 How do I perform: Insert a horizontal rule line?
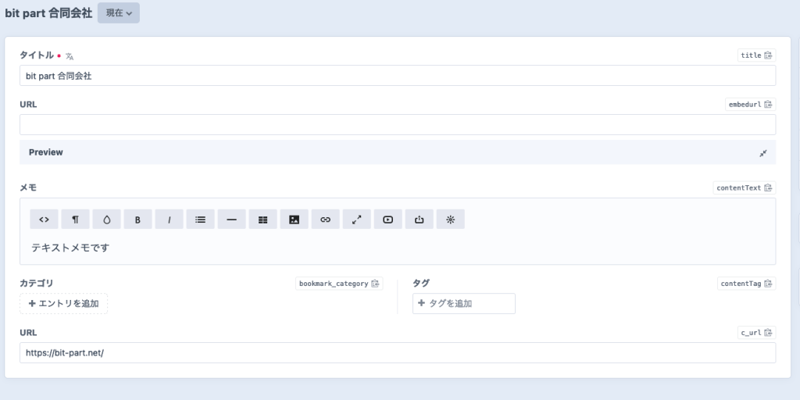[231, 219]
